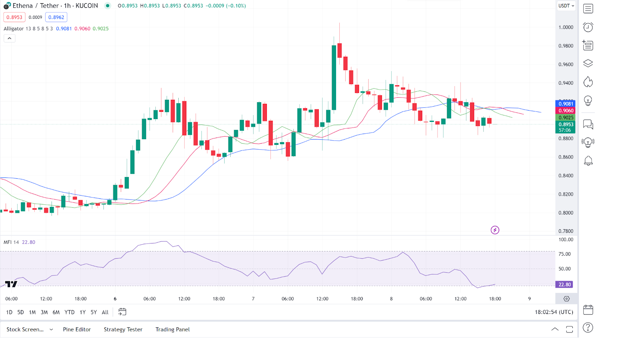
Task: Open the USDT currency dropdown
Action: pyautogui.click(x=566, y=6)
